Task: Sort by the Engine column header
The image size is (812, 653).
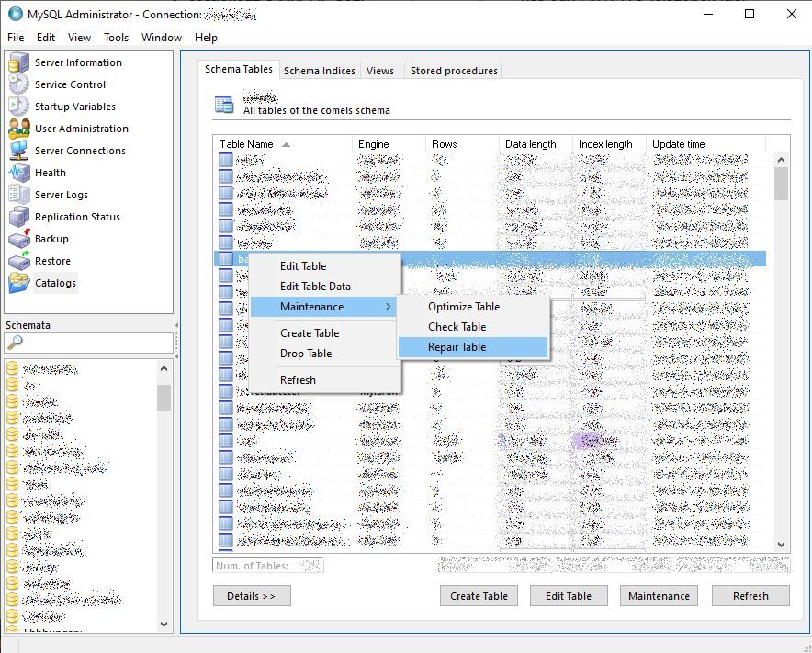Action: tap(389, 144)
